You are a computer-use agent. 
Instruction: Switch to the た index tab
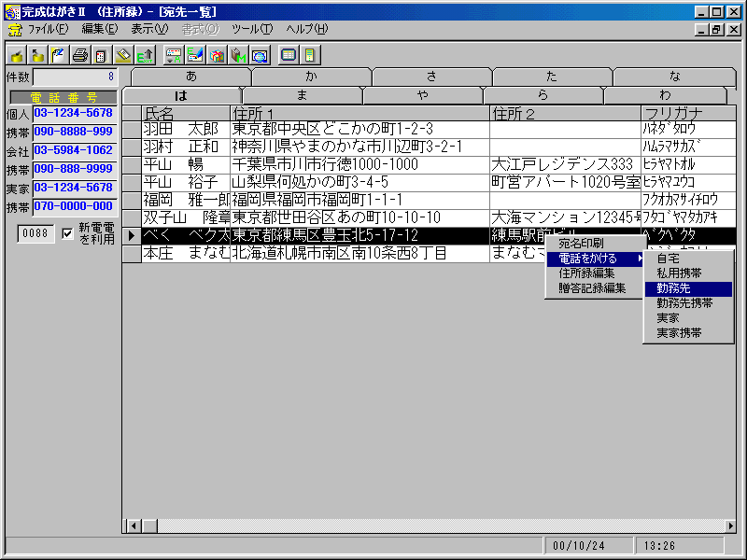pyautogui.click(x=552, y=77)
